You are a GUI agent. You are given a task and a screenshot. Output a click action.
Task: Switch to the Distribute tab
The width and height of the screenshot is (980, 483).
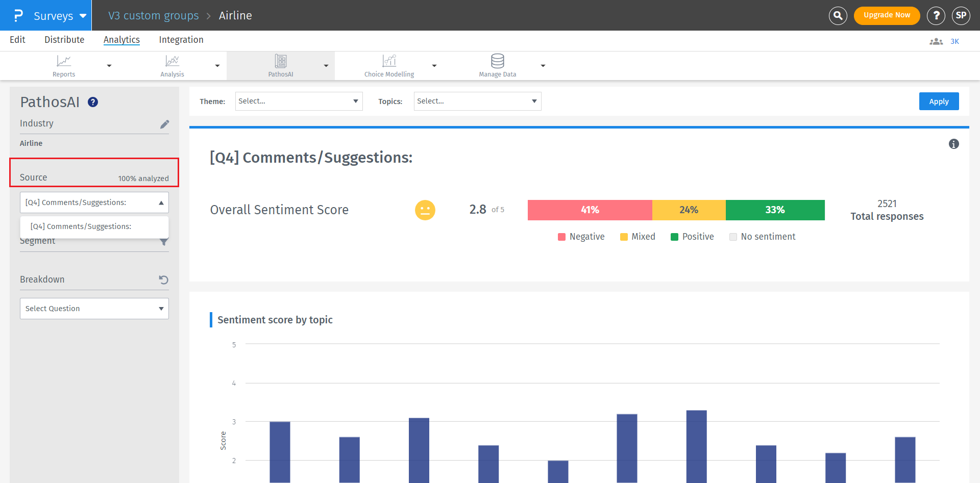64,39
